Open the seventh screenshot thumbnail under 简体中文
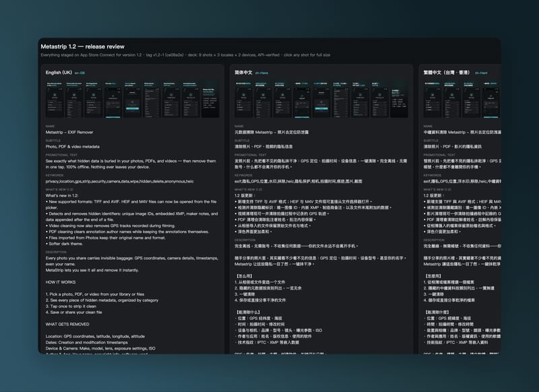 [360, 100]
